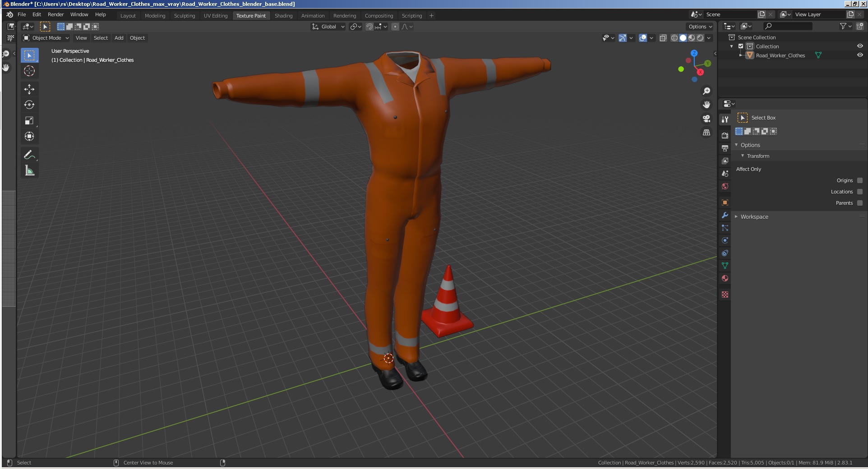Open the Window menu

[x=79, y=14]
